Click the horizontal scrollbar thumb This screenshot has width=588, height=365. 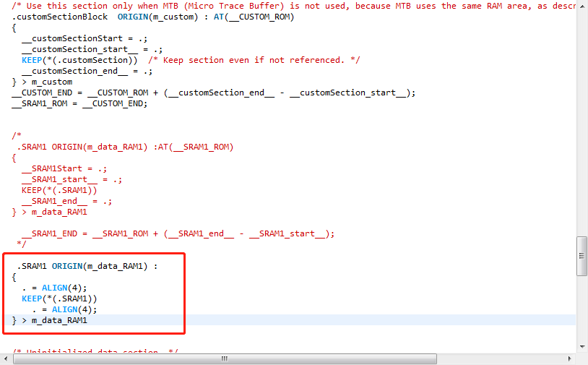225,359
